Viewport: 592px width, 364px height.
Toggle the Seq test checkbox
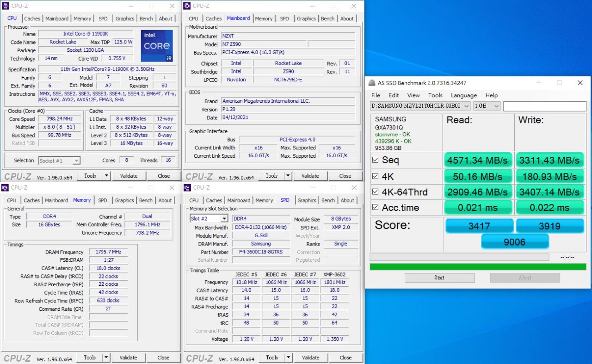click(376, 160)
